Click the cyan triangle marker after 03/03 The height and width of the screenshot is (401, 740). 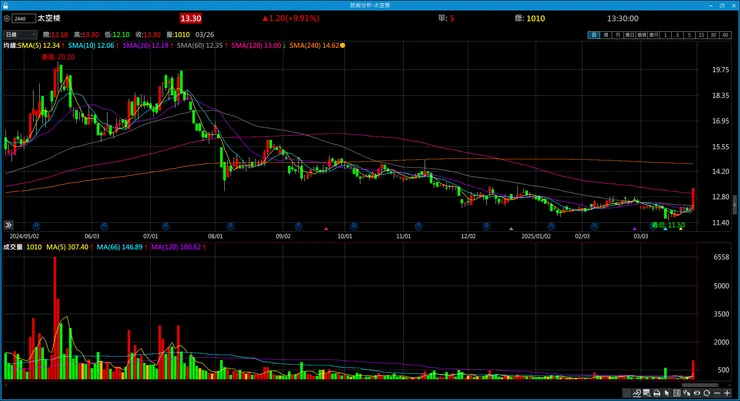(665, 229)
